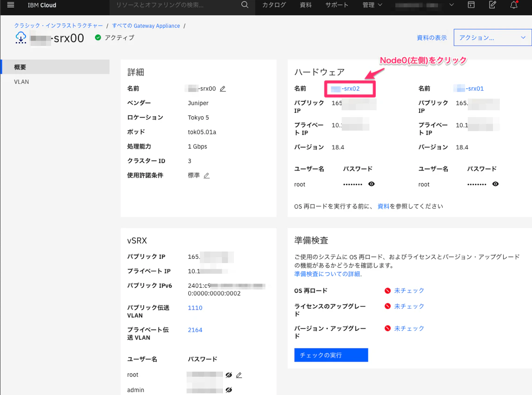Click the OS 再ロード not-checked status icon

tap(387, 290)
